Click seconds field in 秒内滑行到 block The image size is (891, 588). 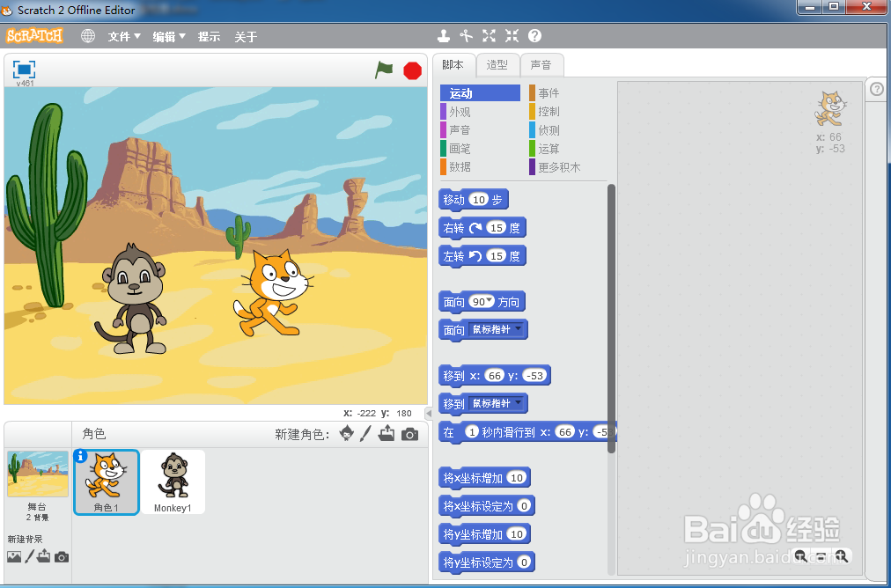point(472,432)
